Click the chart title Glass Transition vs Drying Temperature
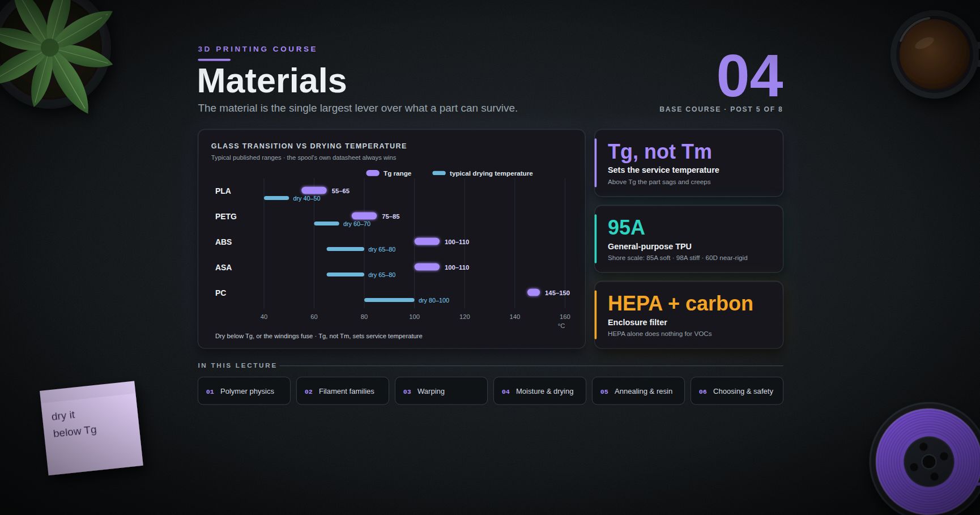980x515 pixels. coord(309,146)
